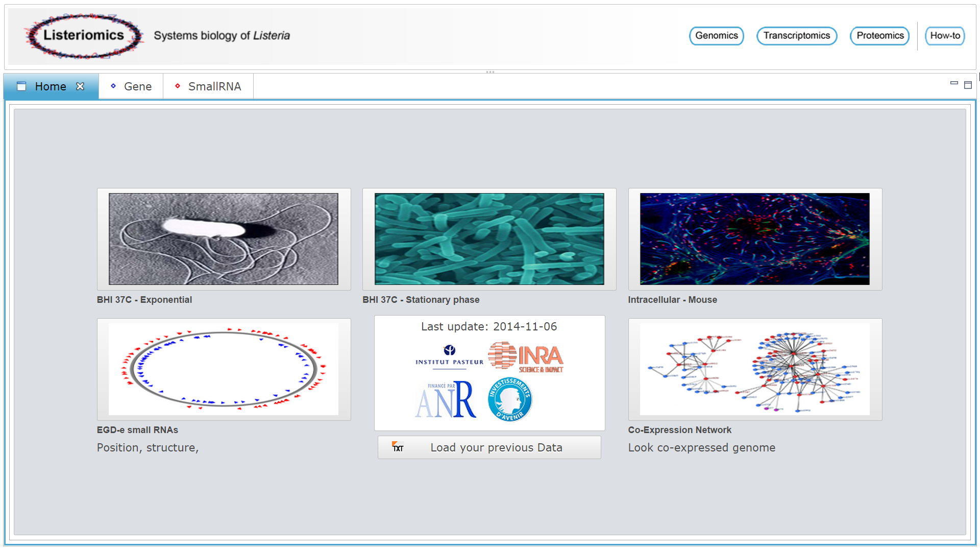Open the Transcriptomics section
Viewport: 980px width, 549px height.
[796, 36]
